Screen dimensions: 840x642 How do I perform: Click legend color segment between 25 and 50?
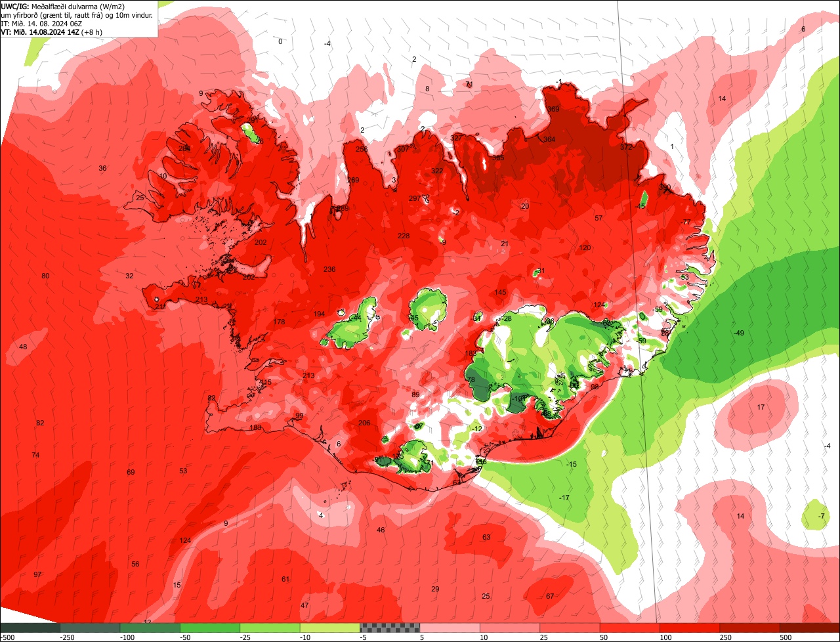click(570, 628)
